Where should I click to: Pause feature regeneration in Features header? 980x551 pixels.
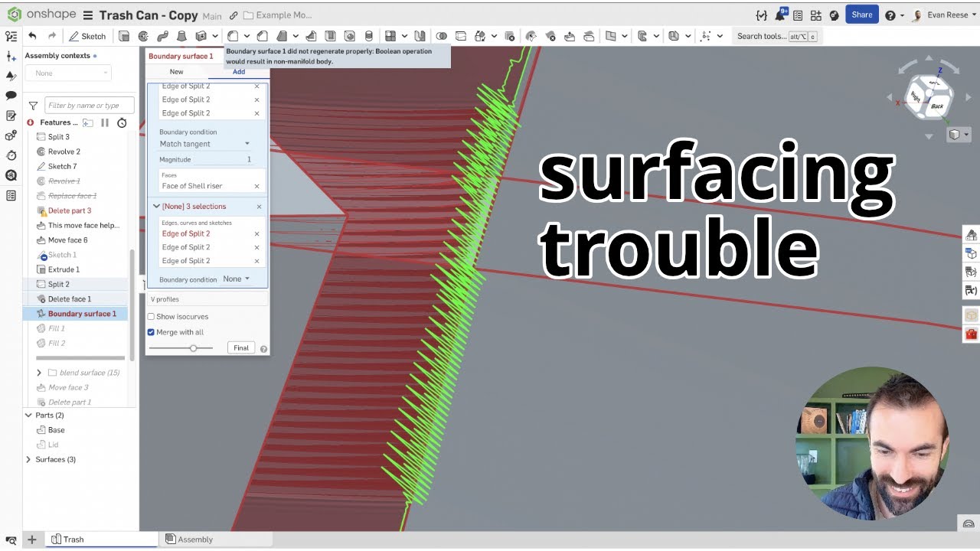click(105, 122)
